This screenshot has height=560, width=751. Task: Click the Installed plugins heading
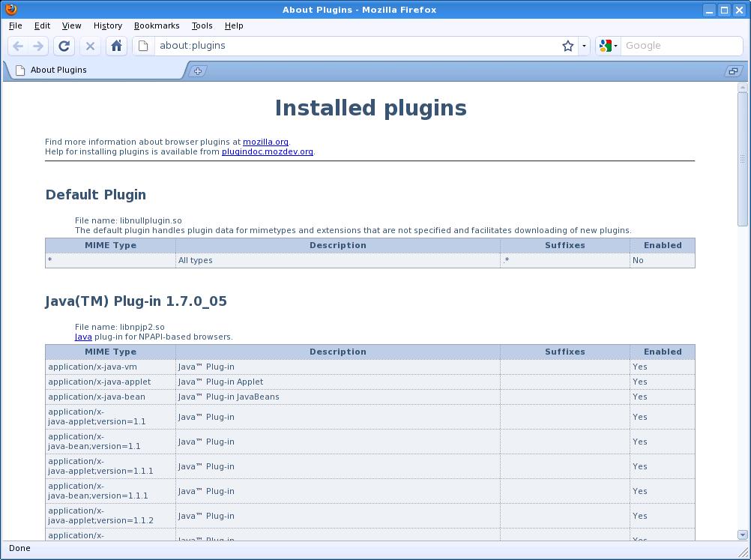(x=370, y=108)
